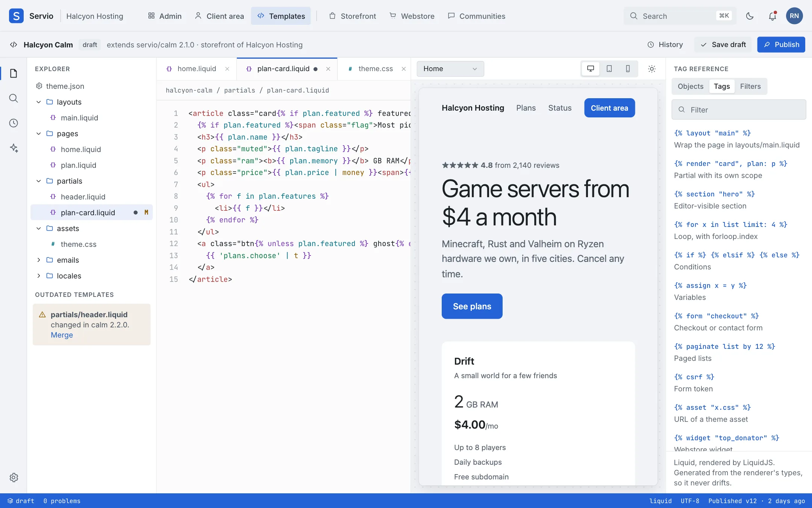812x508 pixels.
Task: Open the search sidebar icon
Action: coord(14,98)
